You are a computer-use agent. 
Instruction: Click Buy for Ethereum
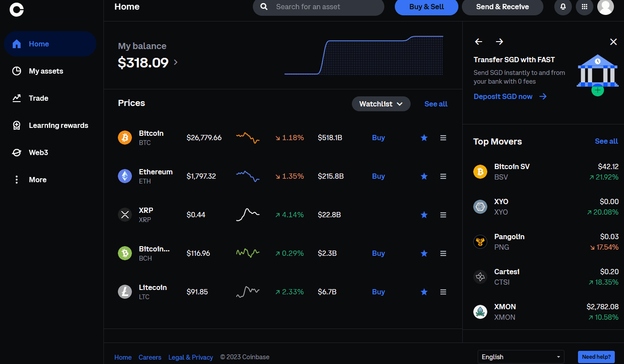tap(378, 176)
